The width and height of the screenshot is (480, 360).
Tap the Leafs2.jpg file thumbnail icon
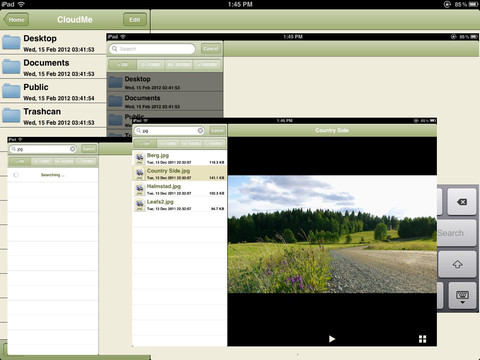[139, 204]
